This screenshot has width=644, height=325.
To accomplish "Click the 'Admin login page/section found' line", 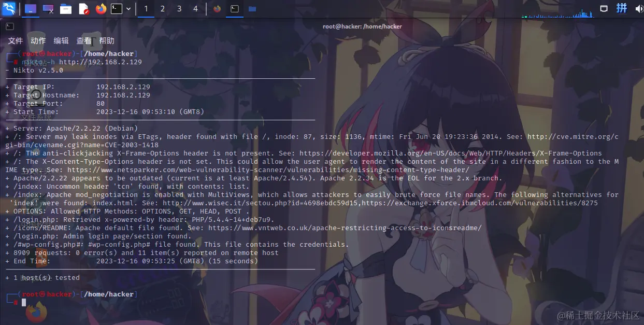I will [98, 236].
